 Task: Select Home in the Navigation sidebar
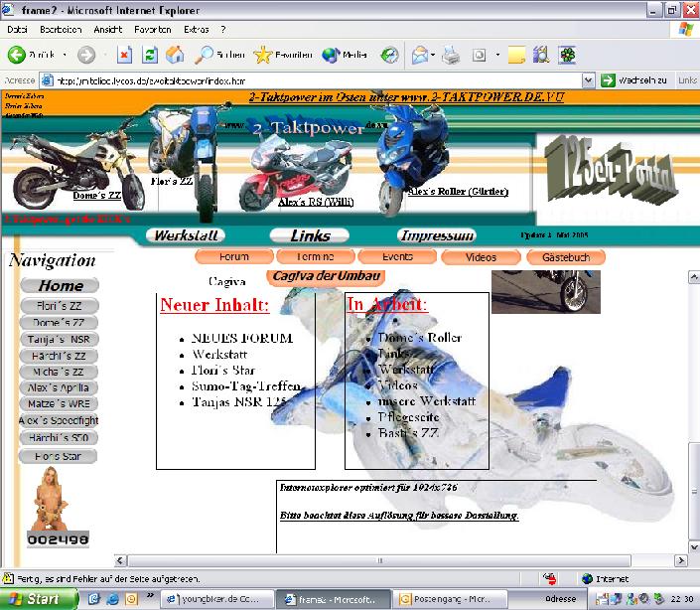[x=60, y=285]
